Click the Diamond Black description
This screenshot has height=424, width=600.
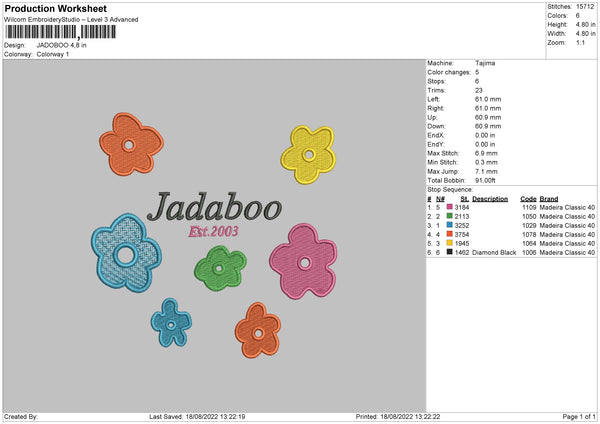click(x=494, y=253)
